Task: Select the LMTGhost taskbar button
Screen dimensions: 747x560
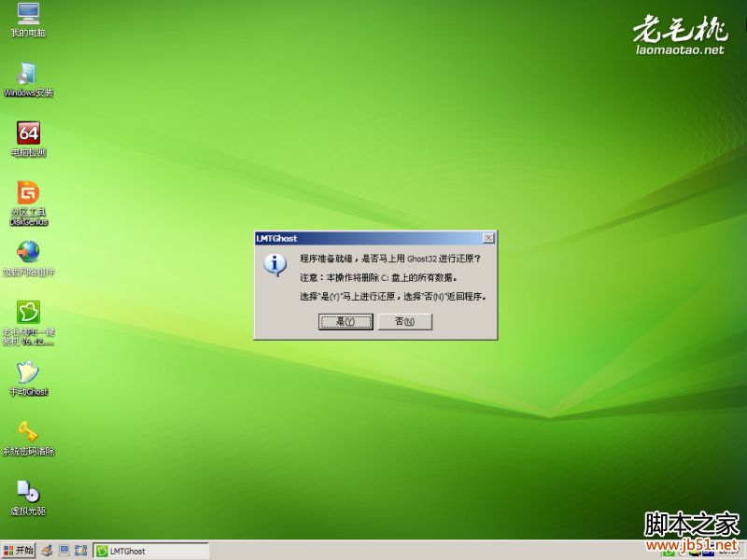Action: coord(149,551)
